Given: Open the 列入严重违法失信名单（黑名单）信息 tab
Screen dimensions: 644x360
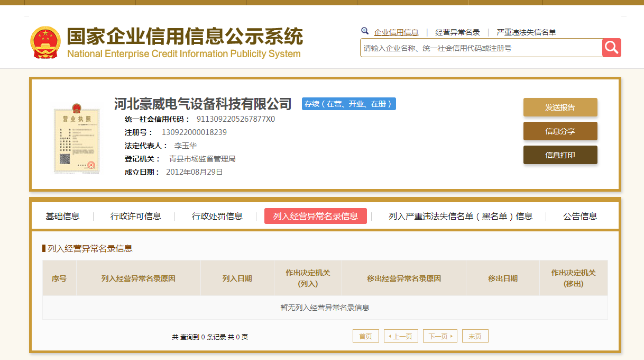Looking at the screenshot, I should click(461, 216).
